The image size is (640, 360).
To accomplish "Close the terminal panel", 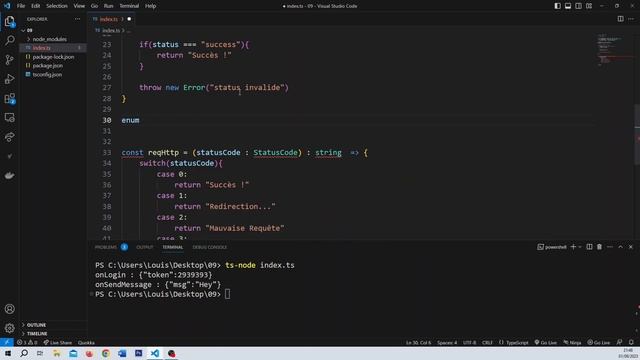I will (631, 247).
